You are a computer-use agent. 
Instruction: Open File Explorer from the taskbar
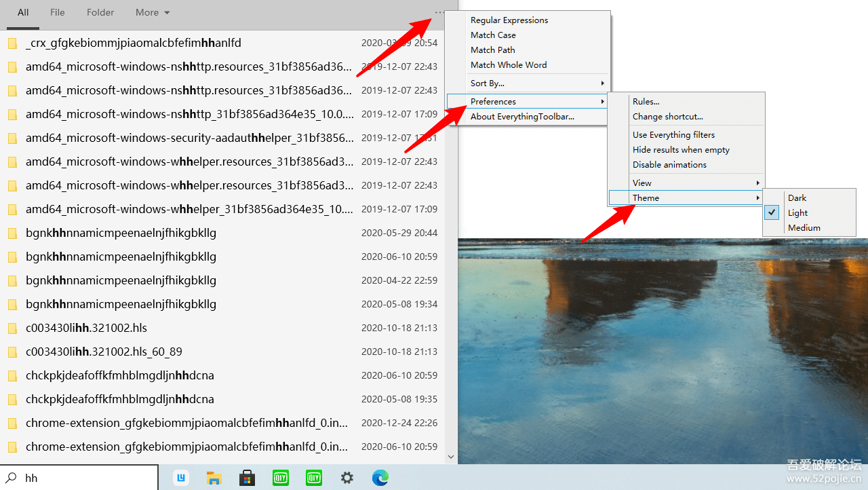[x=214, y=478]
